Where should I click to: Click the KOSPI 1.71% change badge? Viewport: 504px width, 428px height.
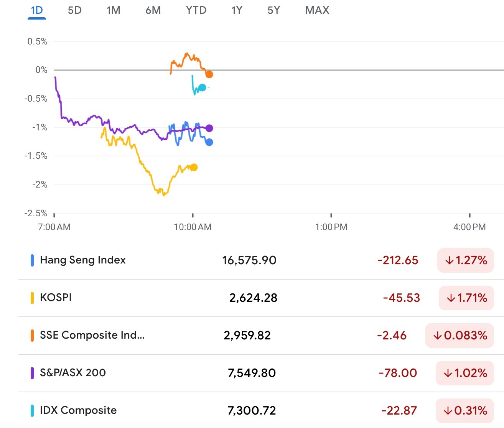coord(466,298)
